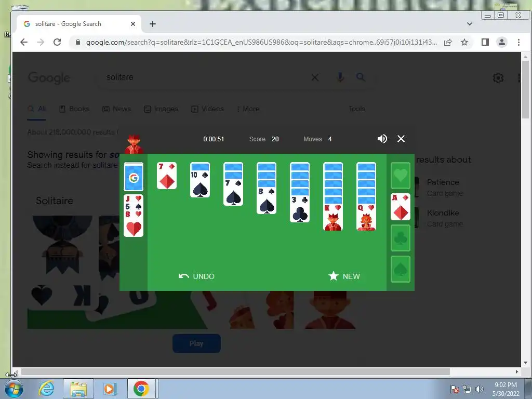The height and width of the screenshot is (399, 532).
Task: Click the Google logo
Action: (49, 78)
